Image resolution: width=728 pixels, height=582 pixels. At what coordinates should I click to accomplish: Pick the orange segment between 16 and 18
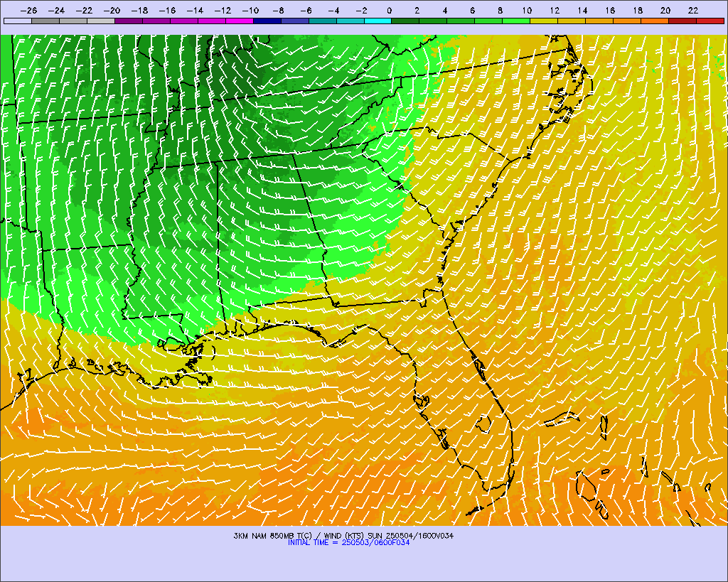click(x=627, y=21)
